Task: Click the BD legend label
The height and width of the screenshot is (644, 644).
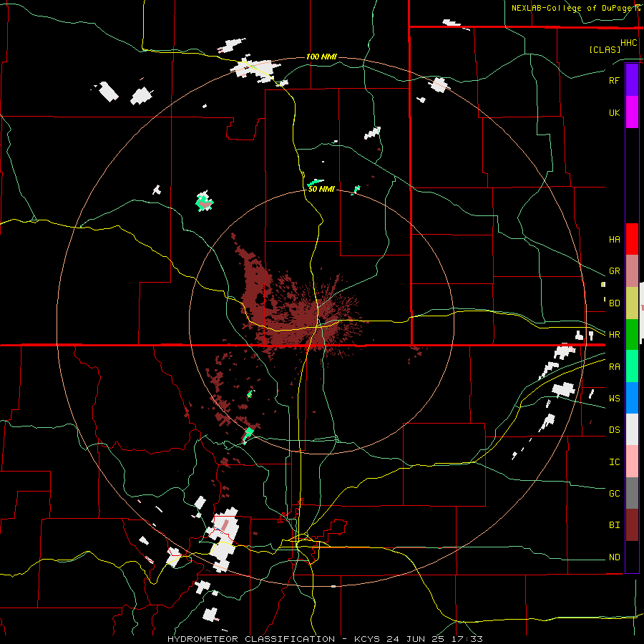Action: click(x=614, y=303)
